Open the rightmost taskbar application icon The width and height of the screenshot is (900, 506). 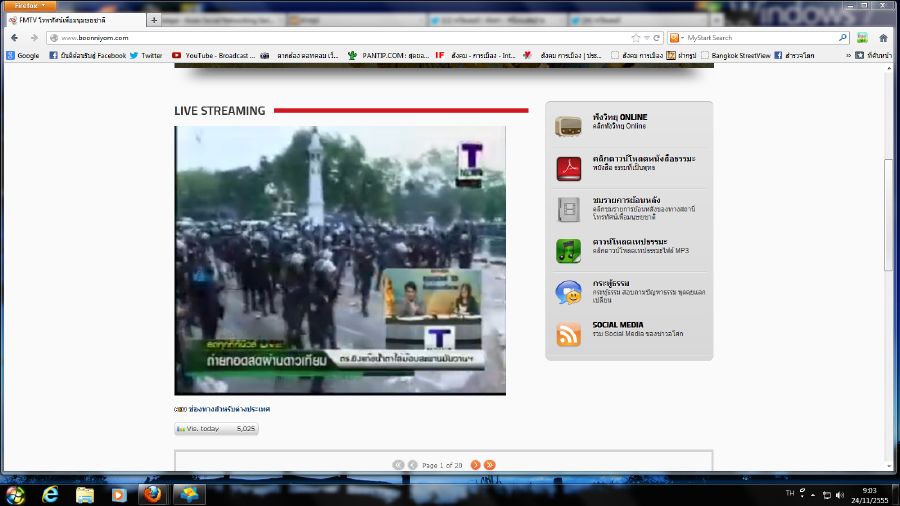[189, 494]
